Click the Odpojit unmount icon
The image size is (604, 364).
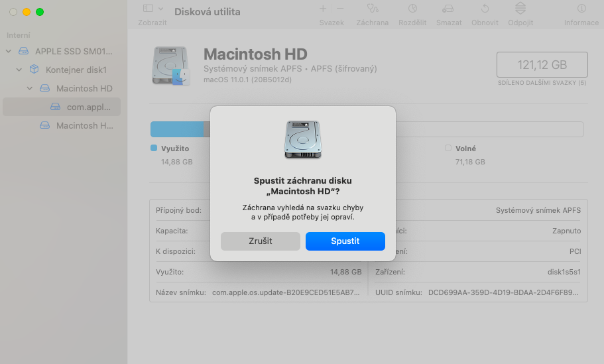pos(520,8)
